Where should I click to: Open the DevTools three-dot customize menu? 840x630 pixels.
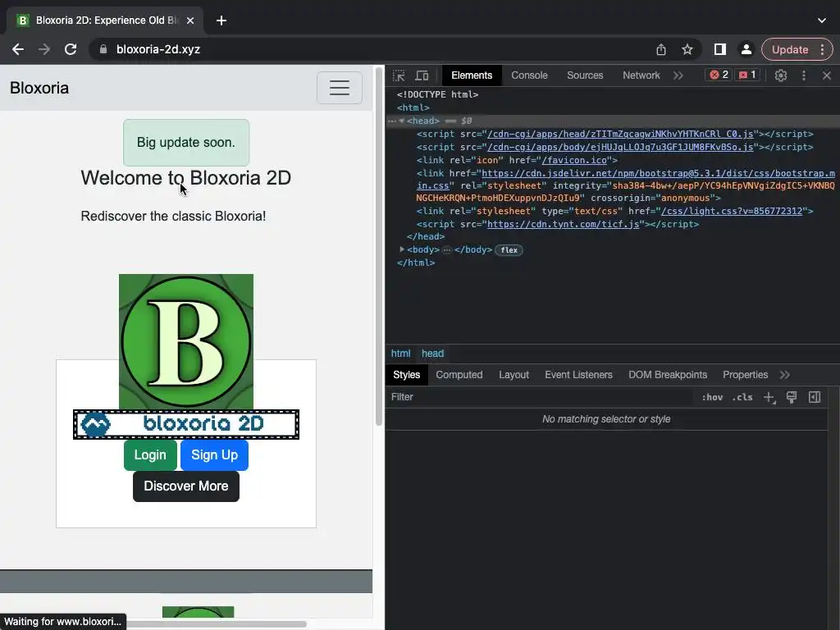pyautogui.click(x=804, y=75)
